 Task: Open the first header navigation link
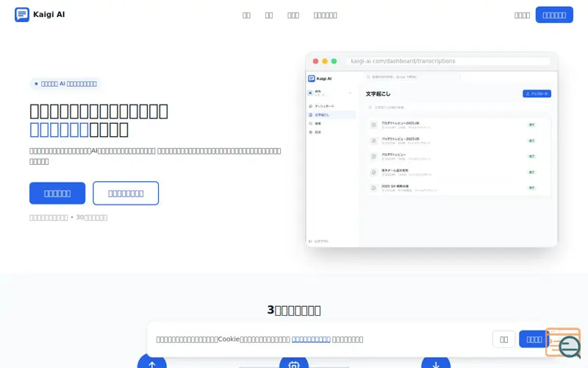[x=246, y=15]
